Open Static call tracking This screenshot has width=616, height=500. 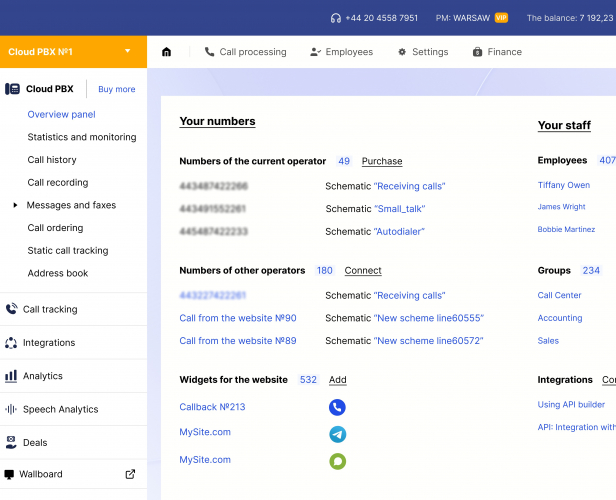[x=68, y=251]
